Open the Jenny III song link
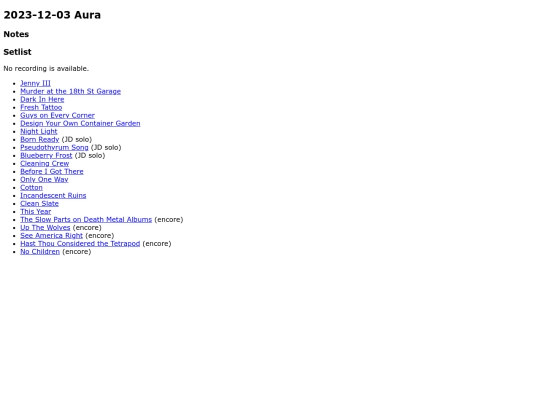Viewport: 540px width, 405px height. pyautogui.click(x=35, y=83)
